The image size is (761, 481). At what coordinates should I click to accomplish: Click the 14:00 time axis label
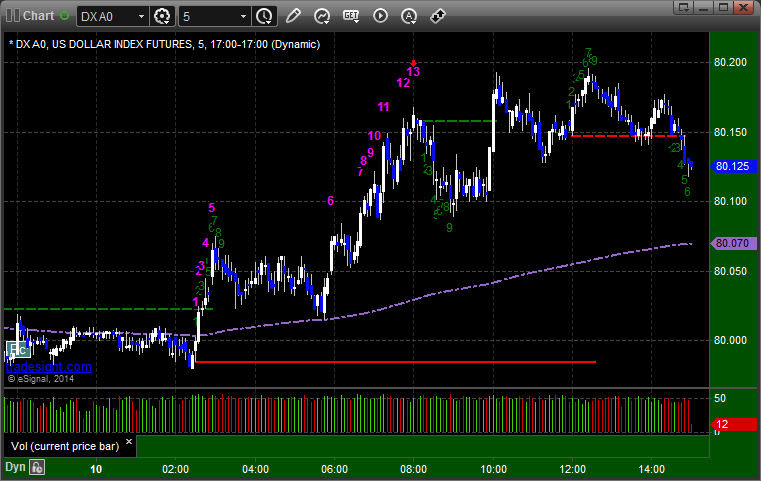pos(652,469)
